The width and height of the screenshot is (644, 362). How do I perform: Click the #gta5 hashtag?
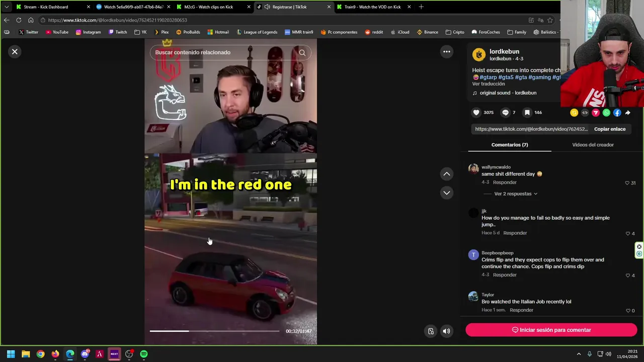(x=506, y=77)
